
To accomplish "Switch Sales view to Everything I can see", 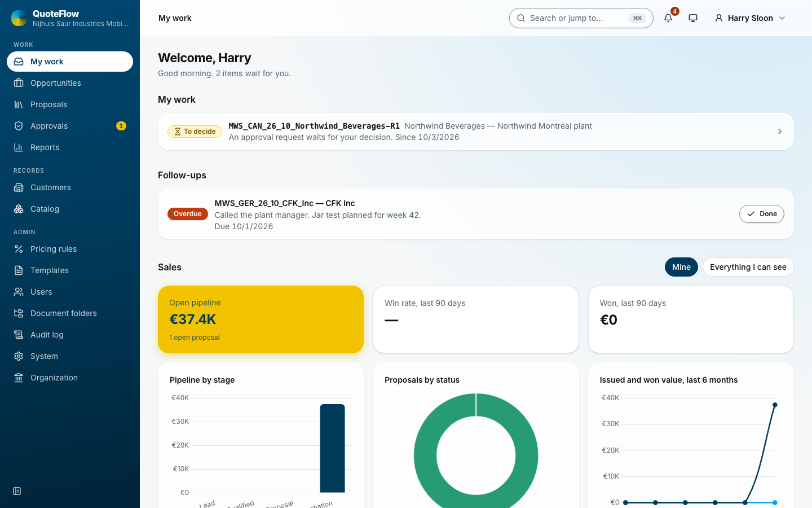I will [x=748, y=267].
